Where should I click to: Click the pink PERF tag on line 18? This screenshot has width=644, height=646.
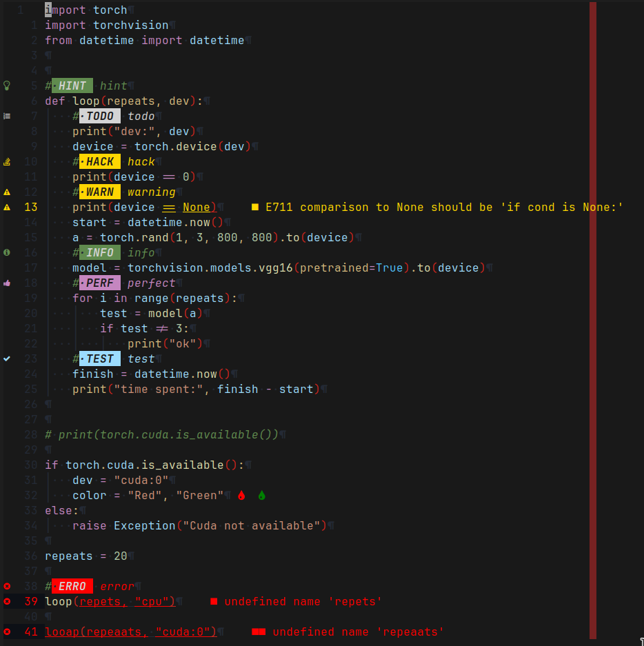click(99, 283)
